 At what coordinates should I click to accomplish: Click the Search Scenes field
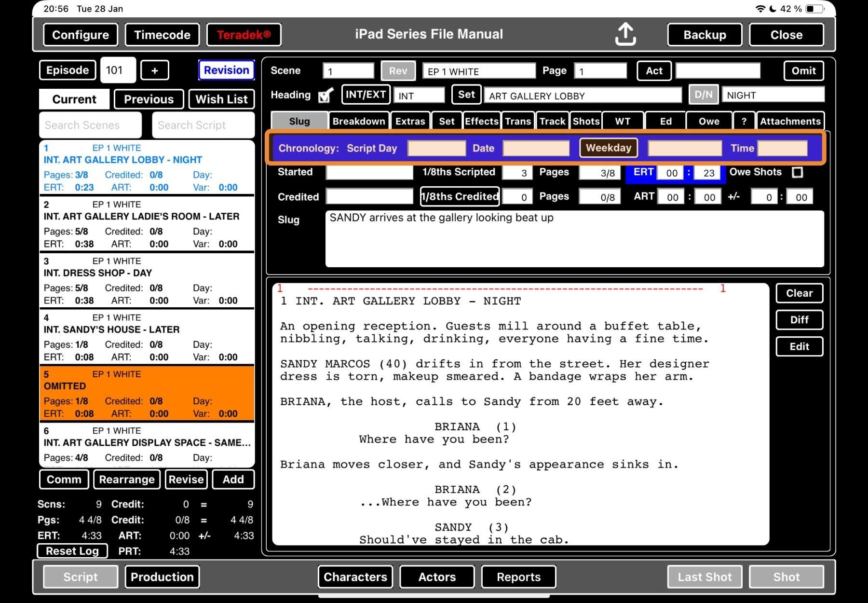[x=91, y=125]
